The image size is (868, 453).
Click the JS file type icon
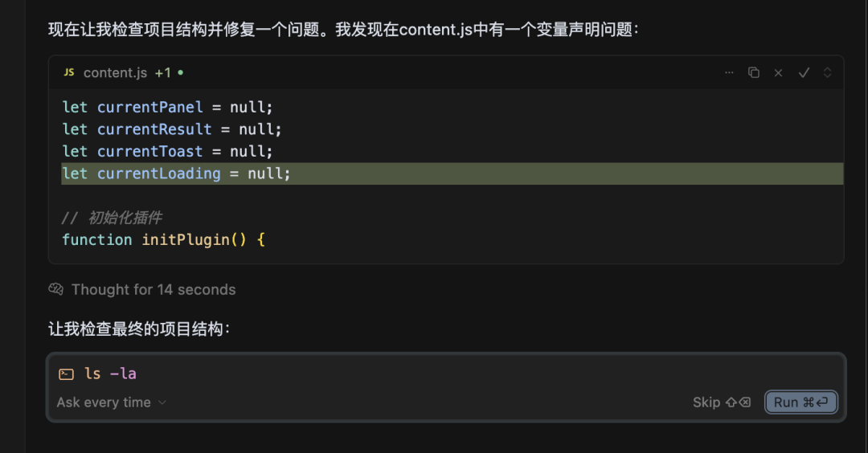click(x=69, y=72)
